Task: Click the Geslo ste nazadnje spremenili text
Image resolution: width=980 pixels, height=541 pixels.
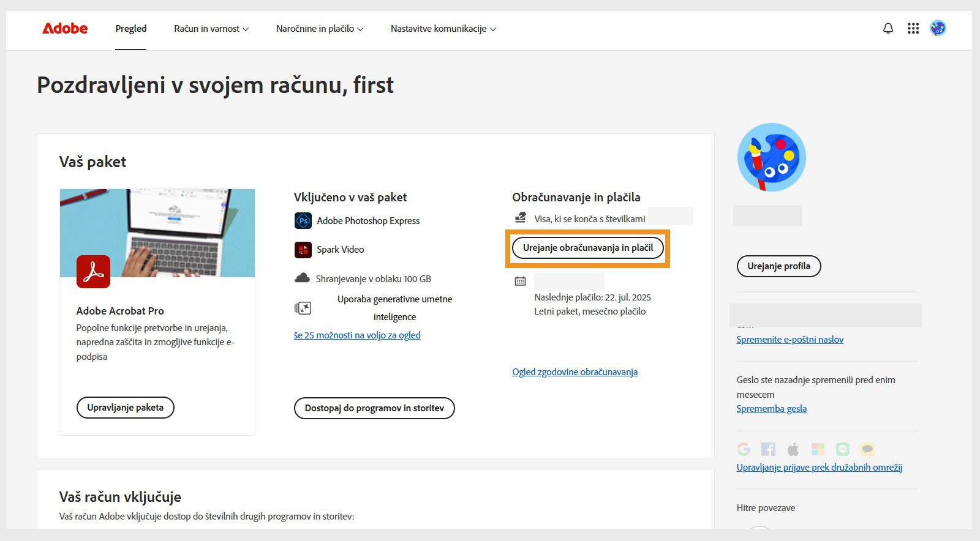Action: tap(816, 387)
